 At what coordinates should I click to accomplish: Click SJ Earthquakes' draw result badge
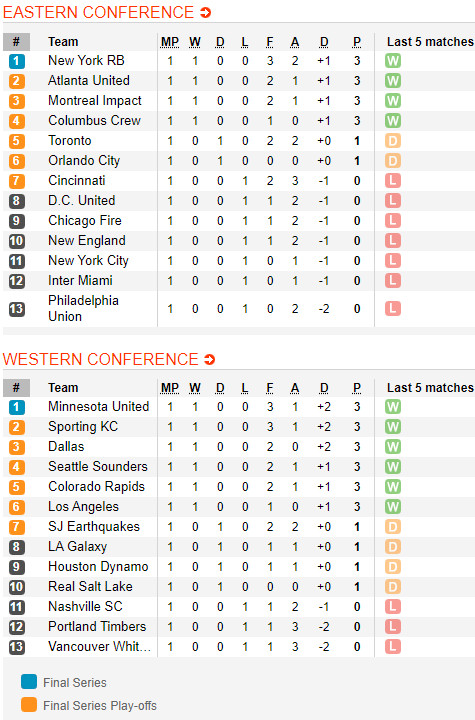coord(393,527)
